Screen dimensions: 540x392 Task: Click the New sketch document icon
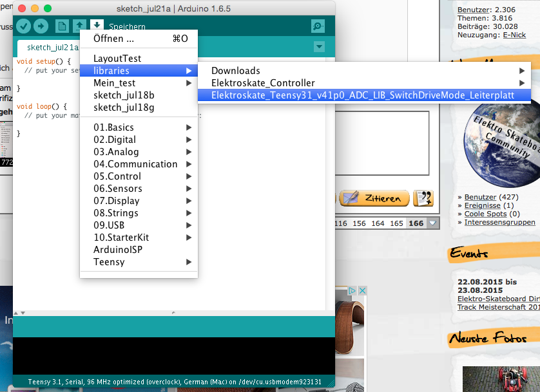(62, 26)
